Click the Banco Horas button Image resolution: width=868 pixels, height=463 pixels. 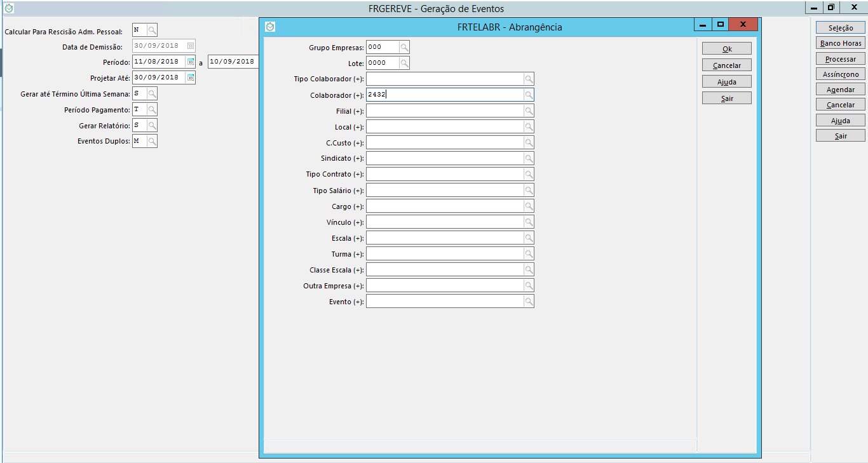(840, 43)
